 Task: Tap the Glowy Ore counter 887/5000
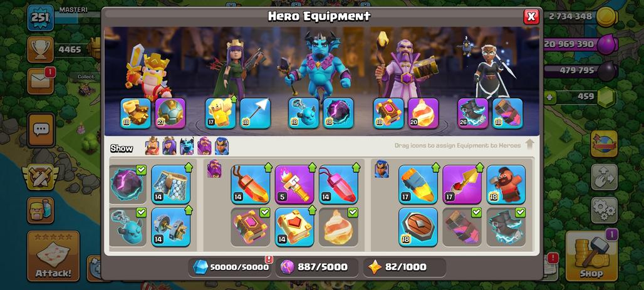point(317,267)
